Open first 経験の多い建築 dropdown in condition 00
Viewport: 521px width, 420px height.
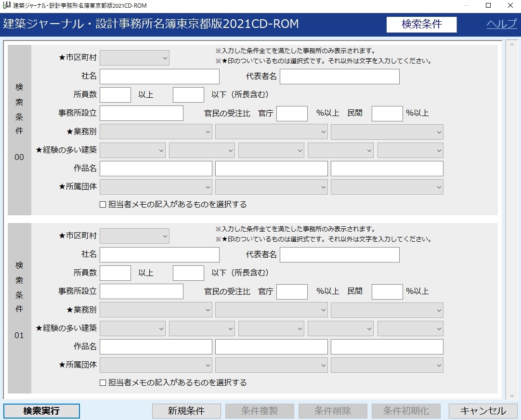132,150
